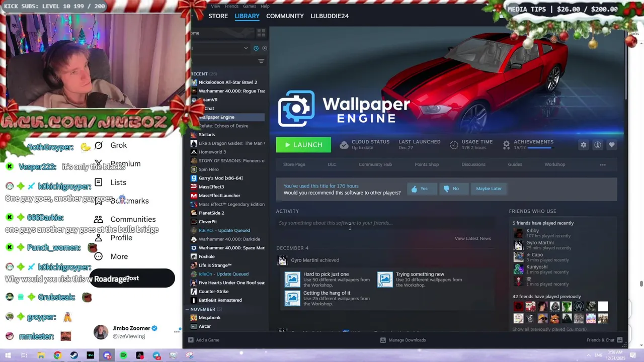Open the Friends menu
This screenshot has width=644, height=362.
click(232, 6)
